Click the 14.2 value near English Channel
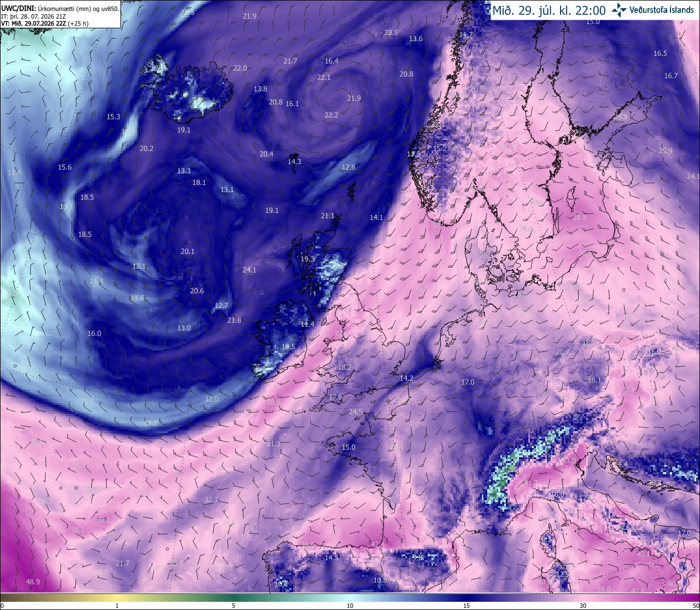700x610 pixels. tap(406, 378)
